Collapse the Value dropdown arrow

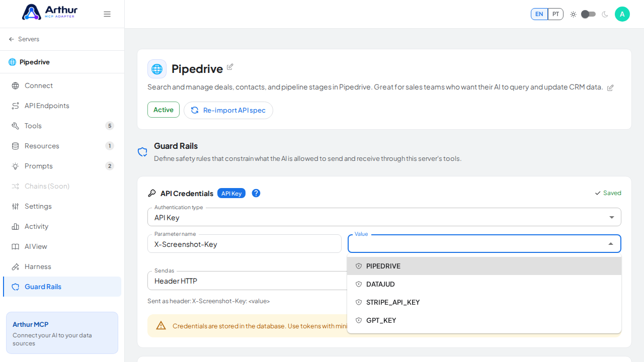pos(611,244)
